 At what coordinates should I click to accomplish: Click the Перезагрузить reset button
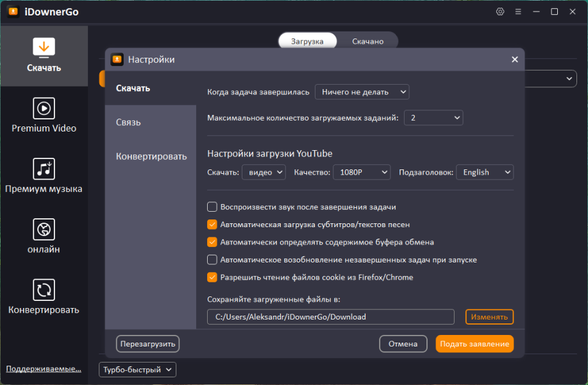click(147, 344)
